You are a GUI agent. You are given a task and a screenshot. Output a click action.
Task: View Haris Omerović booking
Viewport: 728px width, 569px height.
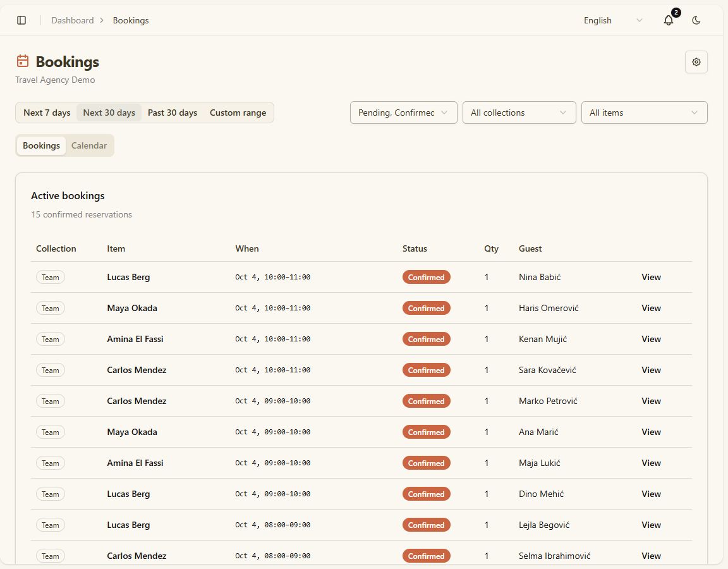pos(651,308)
